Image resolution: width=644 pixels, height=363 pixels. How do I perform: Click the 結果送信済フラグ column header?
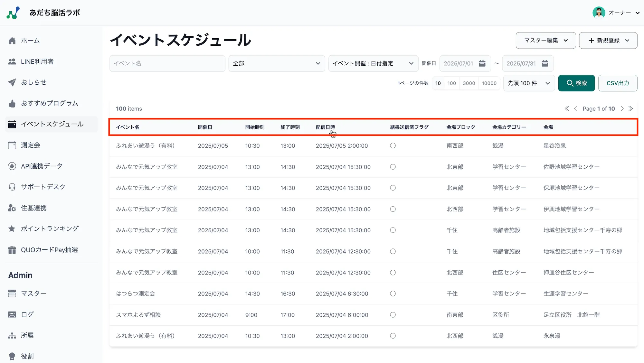[409, 127]
